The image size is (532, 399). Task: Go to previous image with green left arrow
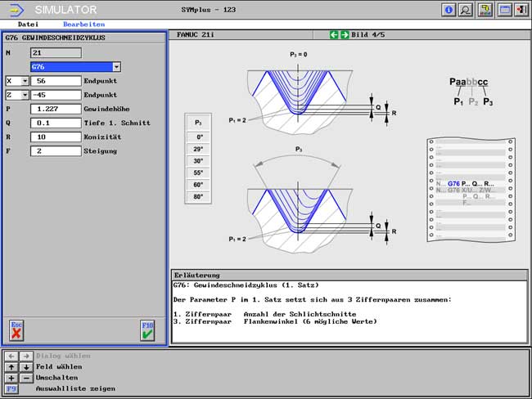point(334,35)
